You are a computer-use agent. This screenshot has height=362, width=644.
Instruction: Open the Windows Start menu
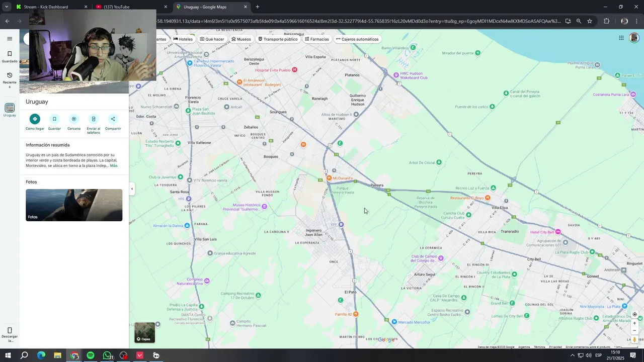point(8,355)
